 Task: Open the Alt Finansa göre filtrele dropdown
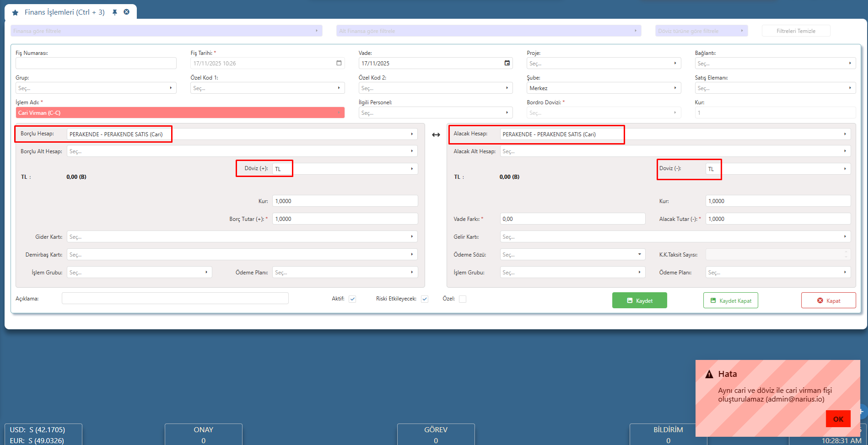pos(489,31)
